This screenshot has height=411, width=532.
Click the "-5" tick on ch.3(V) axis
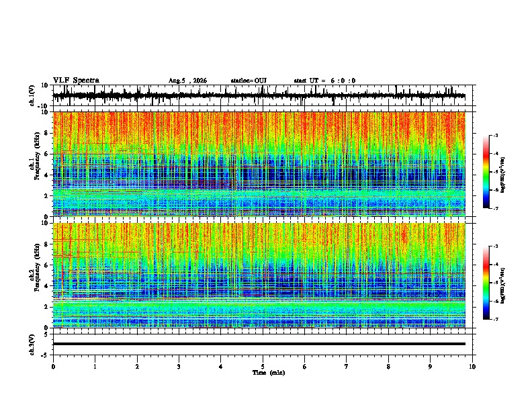(45, 355)
